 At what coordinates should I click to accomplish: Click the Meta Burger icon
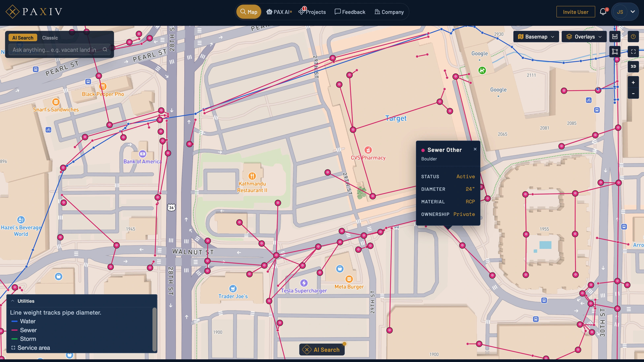[349, 279]
